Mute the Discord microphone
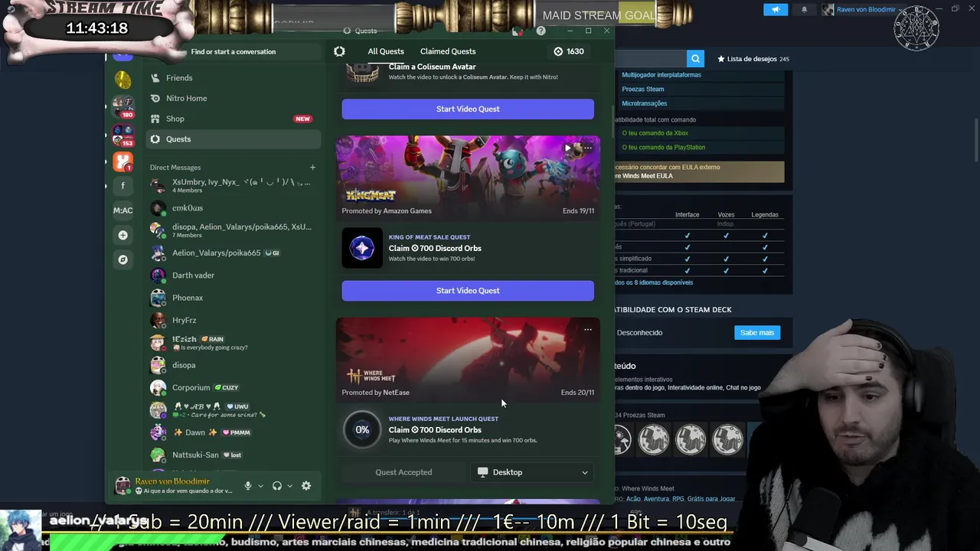The height and width of the screenshot is (551, 980). click(x=247, y=486)
